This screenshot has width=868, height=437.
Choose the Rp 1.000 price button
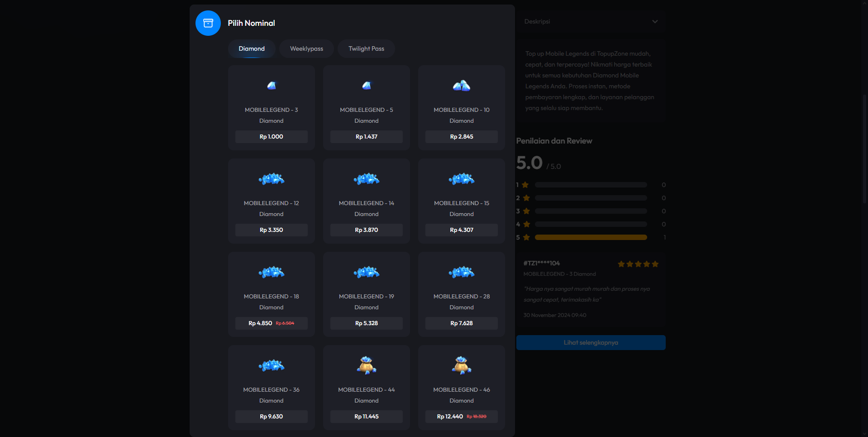[x=272, y=137]
